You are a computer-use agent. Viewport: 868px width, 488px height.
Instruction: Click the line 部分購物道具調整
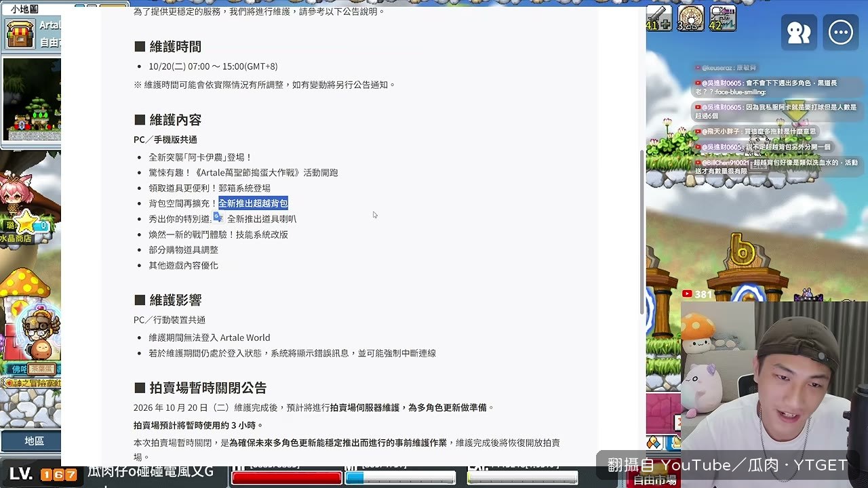pos(183,250)
